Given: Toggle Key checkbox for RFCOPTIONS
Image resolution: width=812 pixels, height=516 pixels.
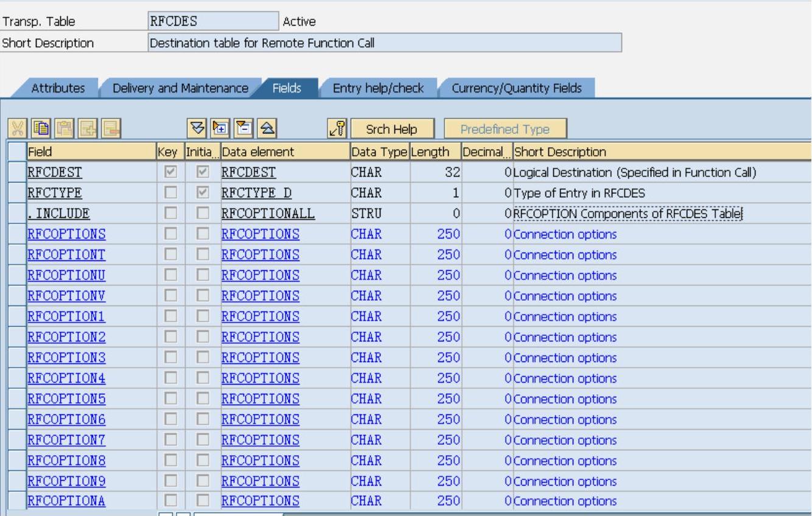Looking at the screenshot, I should point(171,234).
